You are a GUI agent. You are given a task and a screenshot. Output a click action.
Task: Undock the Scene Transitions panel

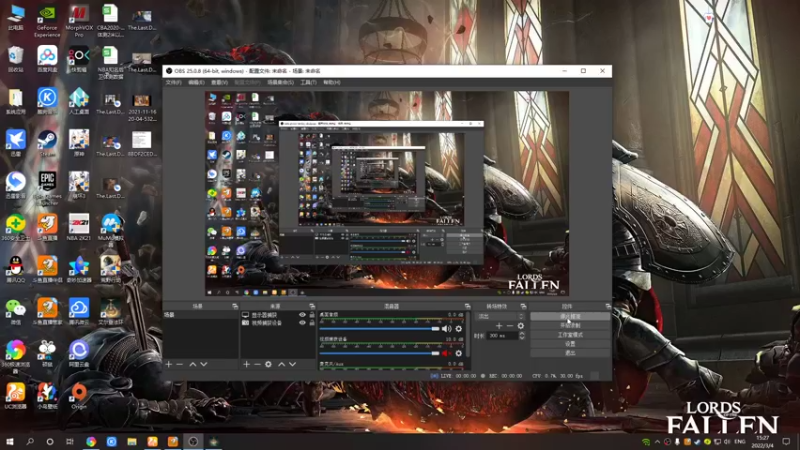[523, 306]
